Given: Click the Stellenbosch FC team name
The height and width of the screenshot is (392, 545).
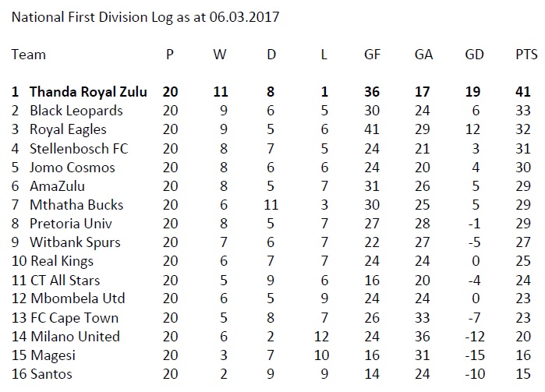Looking at the screenshot, I should (x=78, y=148).
